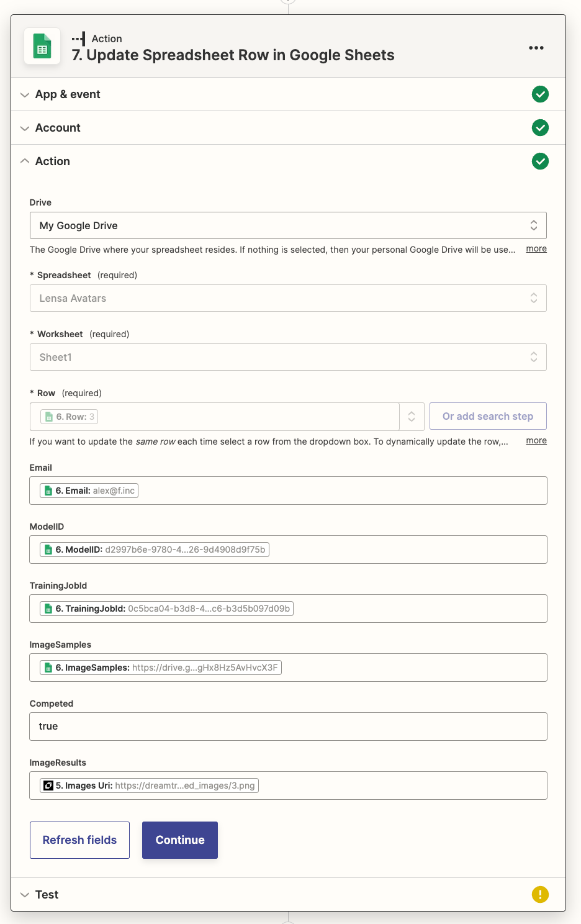Open the My Google Drive dropdown
This screenshot has height=924, width=581.
coord(288,225)
